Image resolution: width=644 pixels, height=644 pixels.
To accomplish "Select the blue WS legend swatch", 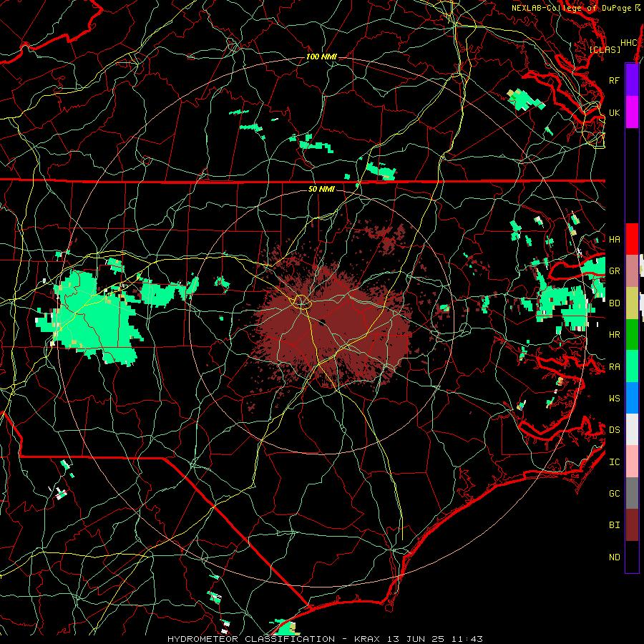I will (x=632, y=398).
